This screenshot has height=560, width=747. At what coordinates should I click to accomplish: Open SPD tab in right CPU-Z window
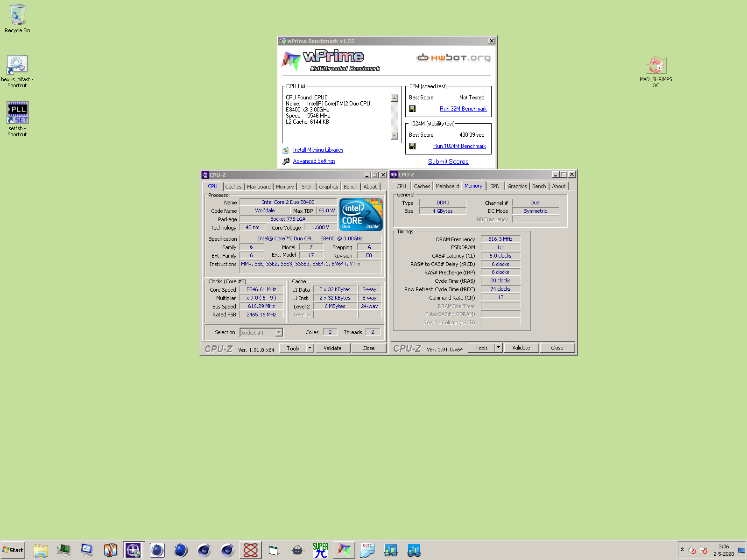(x=495, y=186)
